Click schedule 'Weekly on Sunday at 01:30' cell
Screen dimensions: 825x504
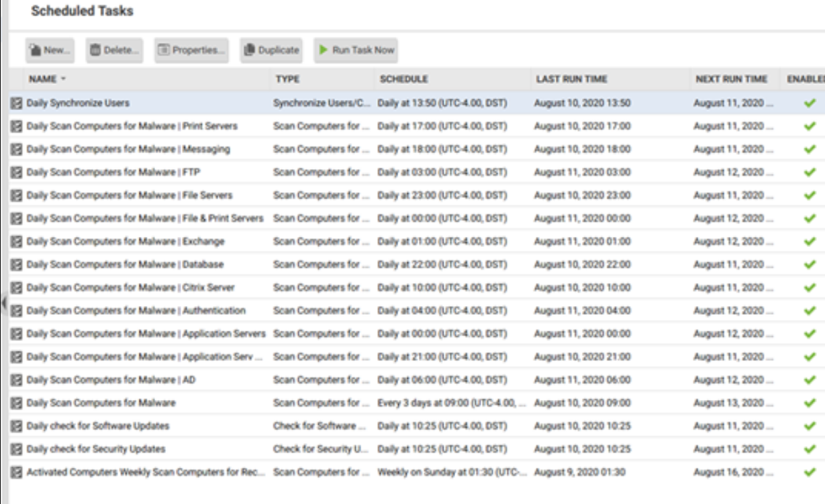(452, 472)
